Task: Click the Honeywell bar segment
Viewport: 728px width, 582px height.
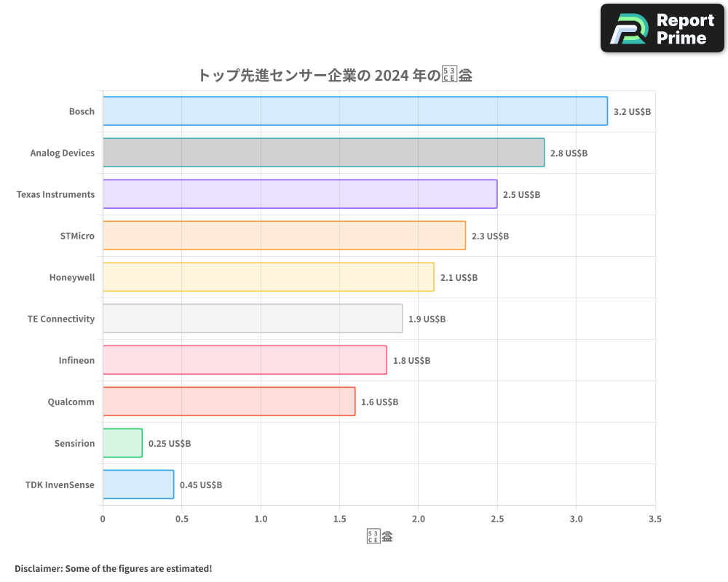Action: 269,277
